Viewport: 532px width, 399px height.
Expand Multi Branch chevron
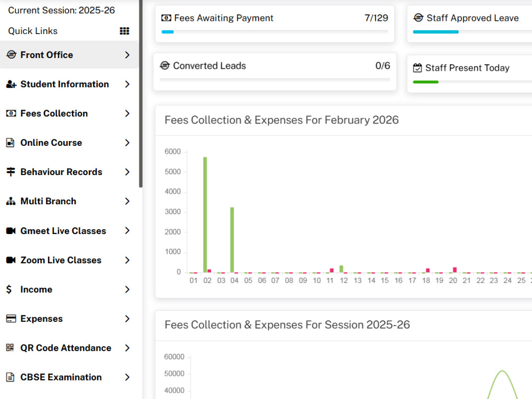(127, 201)
